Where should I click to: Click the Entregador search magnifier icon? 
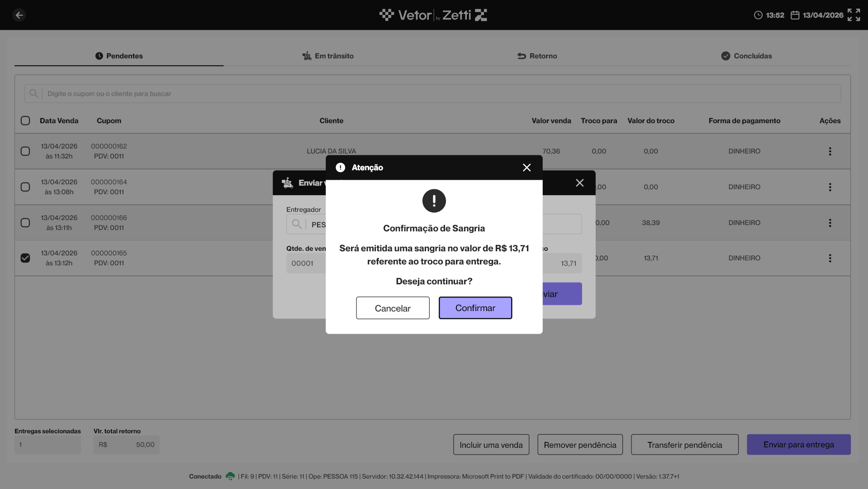[297, 224]
